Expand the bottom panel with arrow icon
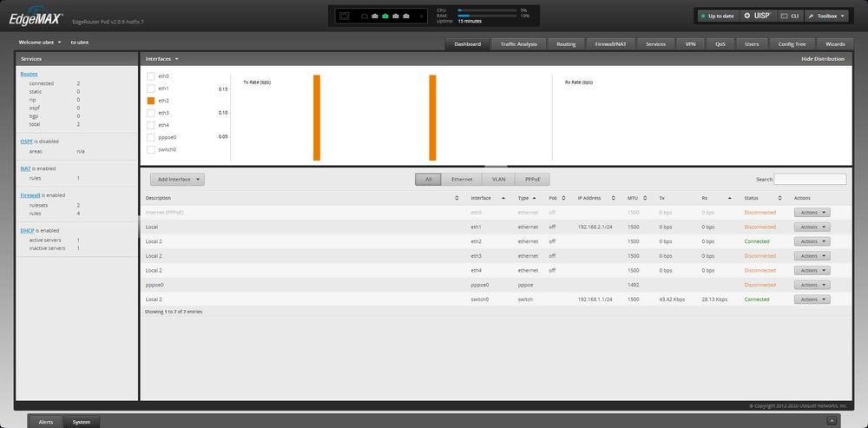Image resolution: width=868 pixels, height=428 pixels. click(x=831, y=421)
